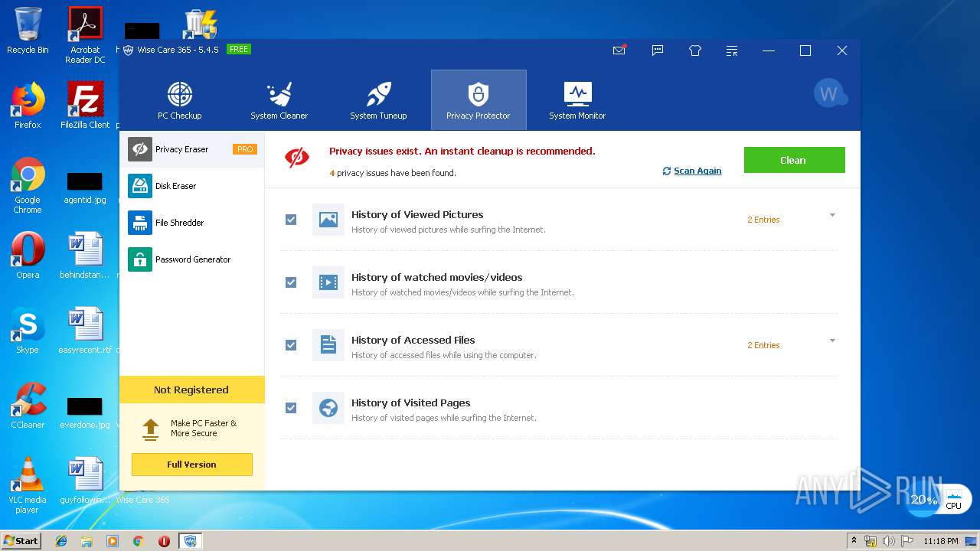Open Google Chrome desktop shortcut
This screenshot has width=980, height=551.
coord(28,186)
